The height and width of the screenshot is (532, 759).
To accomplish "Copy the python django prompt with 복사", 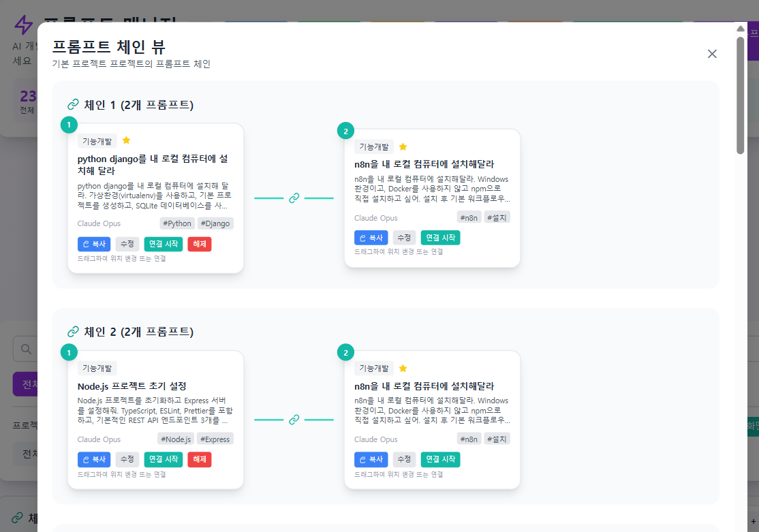I will coord(94,244).
